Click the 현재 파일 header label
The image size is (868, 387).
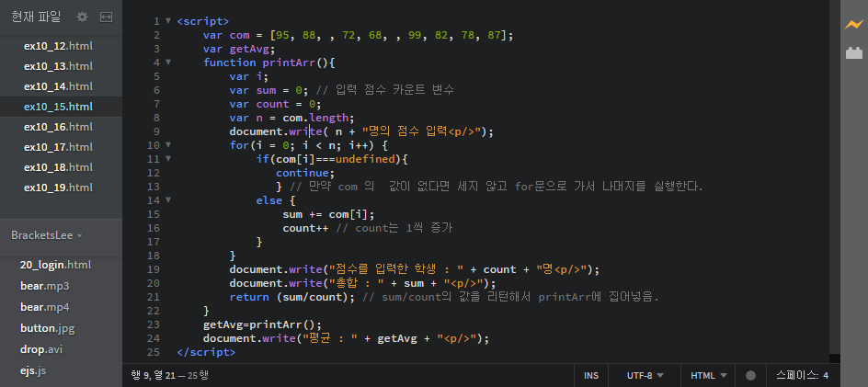click(x=36, y=17)
